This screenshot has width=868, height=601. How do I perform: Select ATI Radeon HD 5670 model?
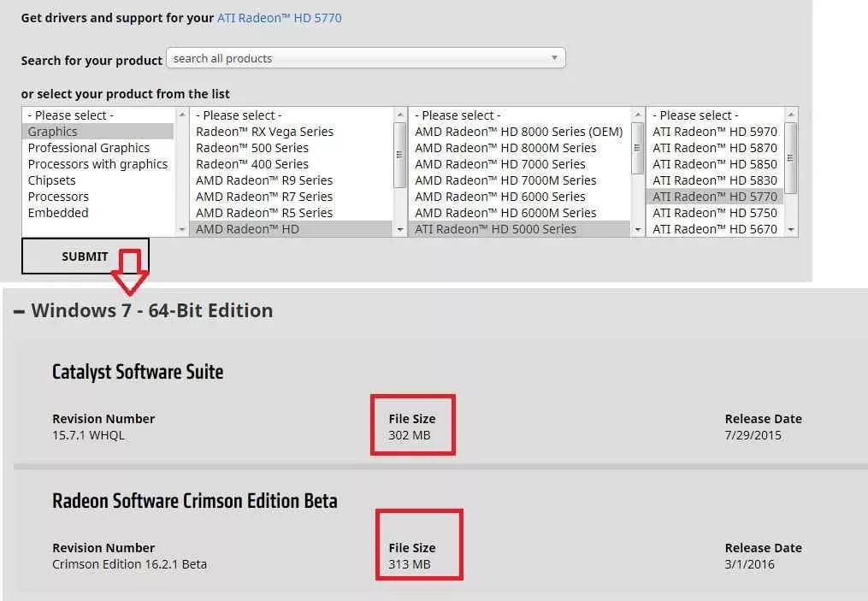point(715,229)
